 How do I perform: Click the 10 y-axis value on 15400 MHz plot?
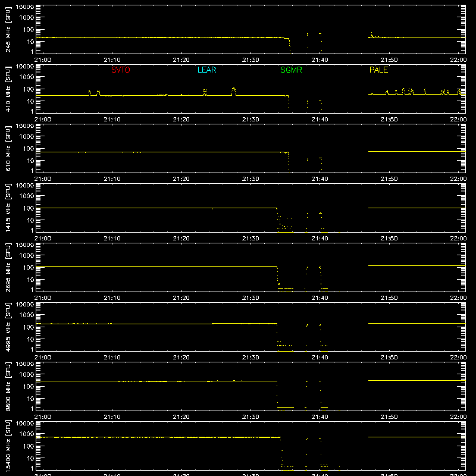[30, 458]
